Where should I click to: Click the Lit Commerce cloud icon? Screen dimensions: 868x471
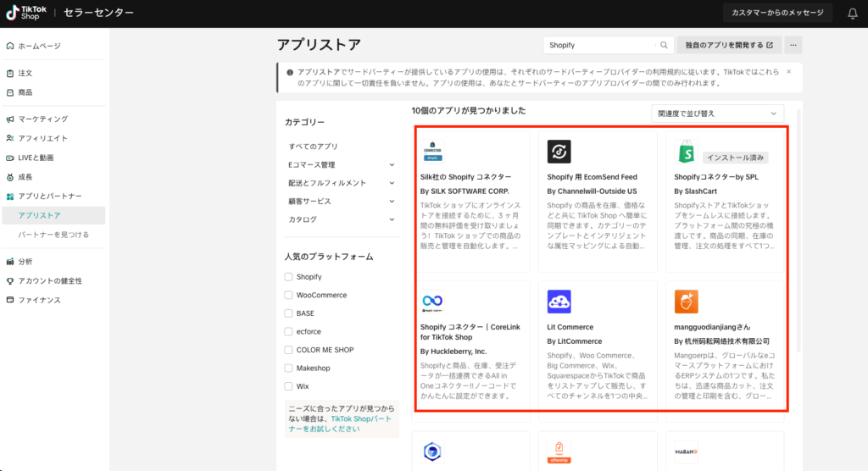click(559, 302)
